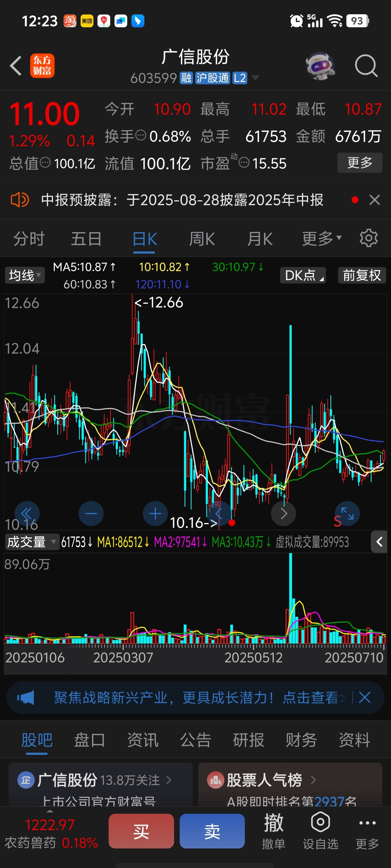Tap the 120:11.10 moving average label
Viewport: 391px width, 868px height.
tap(163, 284)
